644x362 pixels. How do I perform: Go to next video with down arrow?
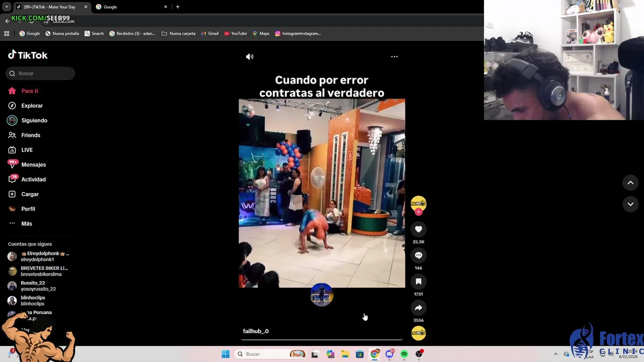(630, 204)
